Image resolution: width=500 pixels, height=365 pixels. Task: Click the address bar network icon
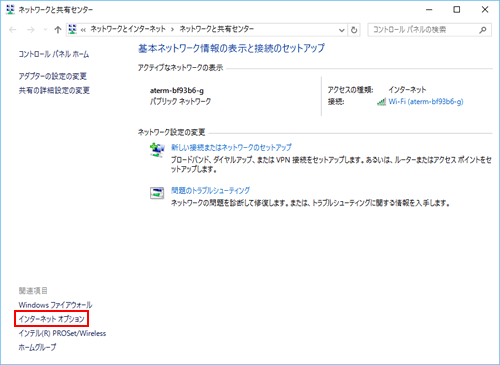pos(72,29)
